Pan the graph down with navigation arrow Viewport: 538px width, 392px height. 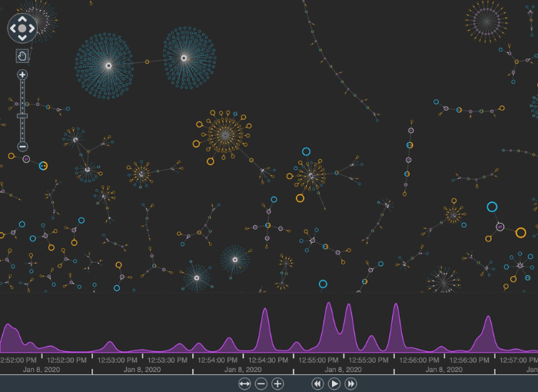point(22,38)
